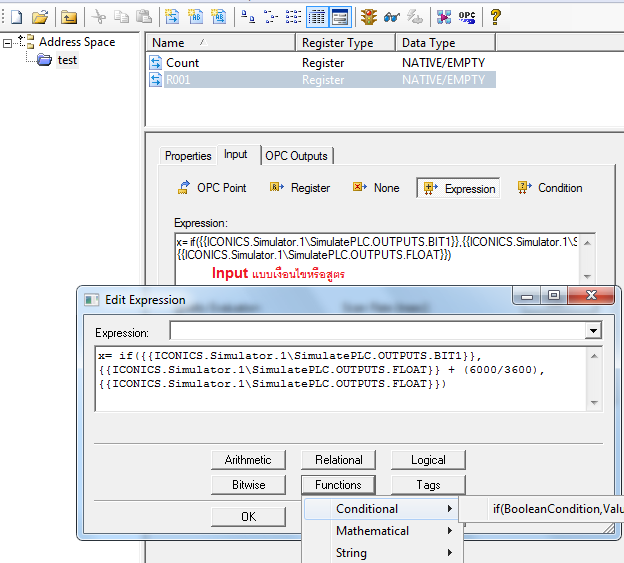Select Register input type
This screenshot has width=624, height=563.
click(300, 188)
